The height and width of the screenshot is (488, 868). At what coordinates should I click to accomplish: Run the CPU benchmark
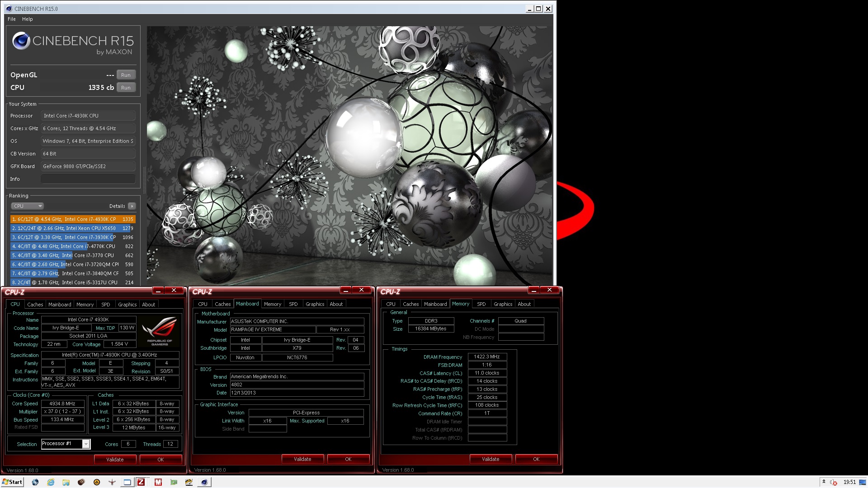pyautogui.click(x=126, y=88)
